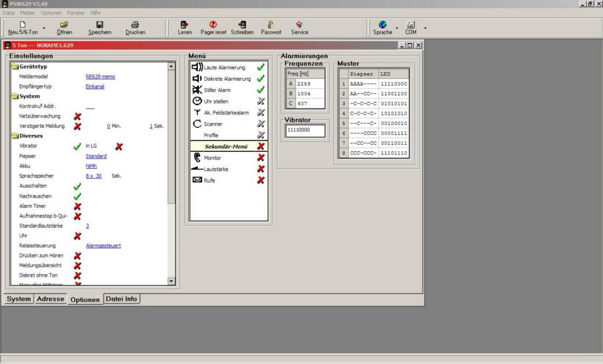Screen dimensions: 603x364
Task: Click the Lesen read-device icon
Action: coord(185,25)
